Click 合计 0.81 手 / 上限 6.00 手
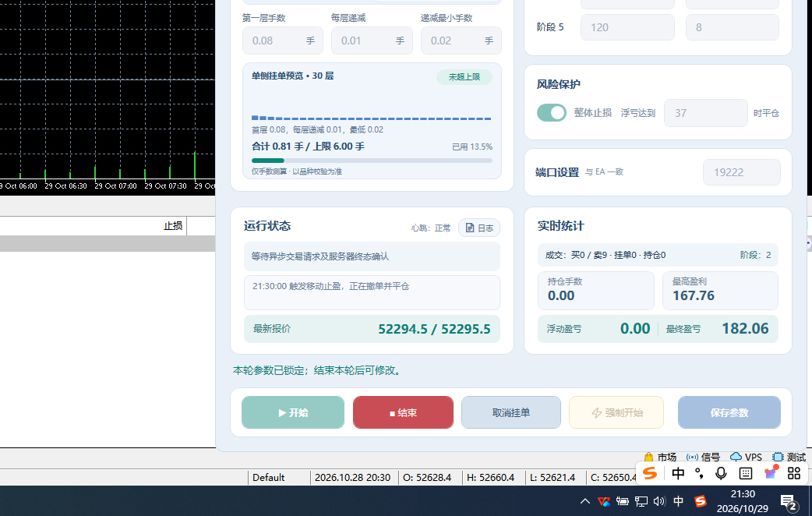This screenshot has height=516, width=812. pyautogui.click(x=308, y=146)
